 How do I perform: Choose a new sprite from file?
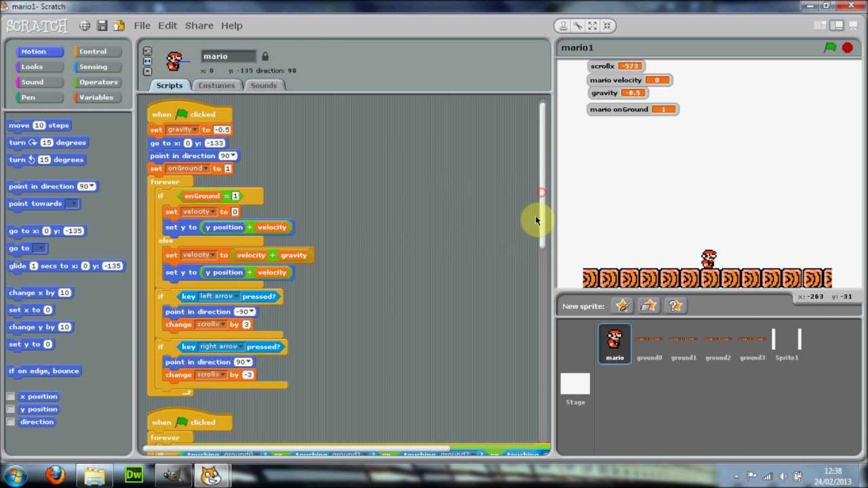pyautogui.click(x=648, y=306)
